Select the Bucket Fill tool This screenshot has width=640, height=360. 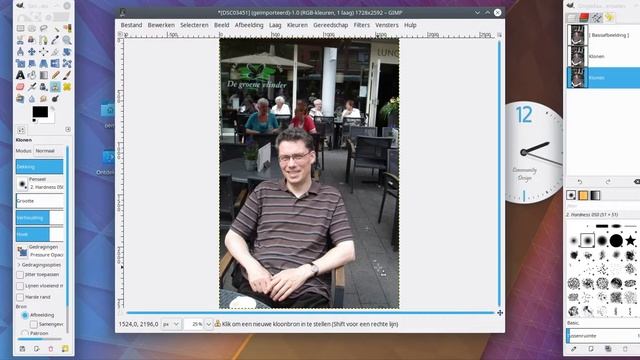pyautogui.click(x=32, y=75)
